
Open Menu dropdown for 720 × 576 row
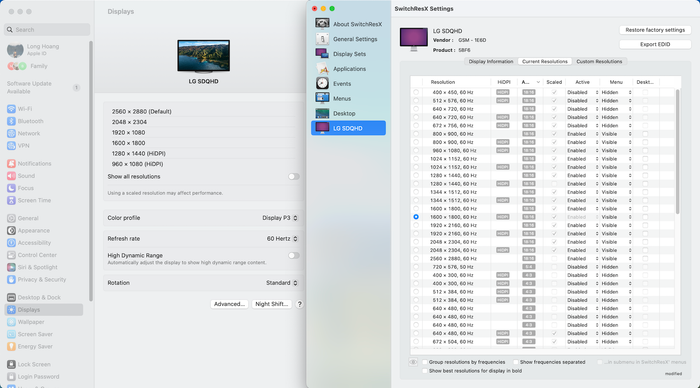click(616, 267)
